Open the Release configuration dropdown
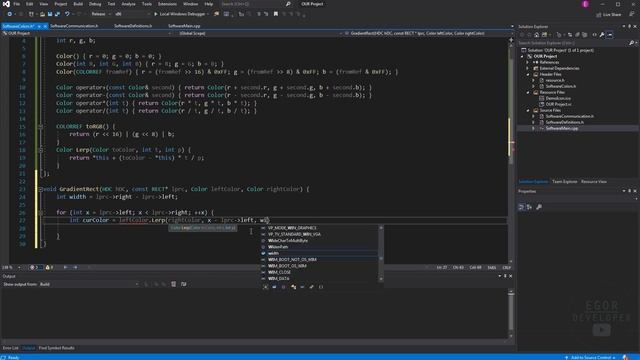This screenshot has width=640, height=360. pos(101,14)
